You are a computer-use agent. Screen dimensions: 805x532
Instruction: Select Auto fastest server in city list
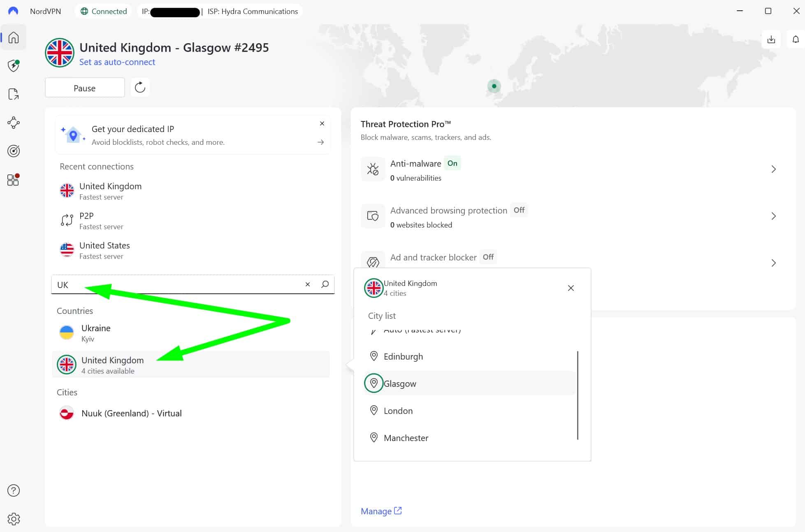coord(469,330)
